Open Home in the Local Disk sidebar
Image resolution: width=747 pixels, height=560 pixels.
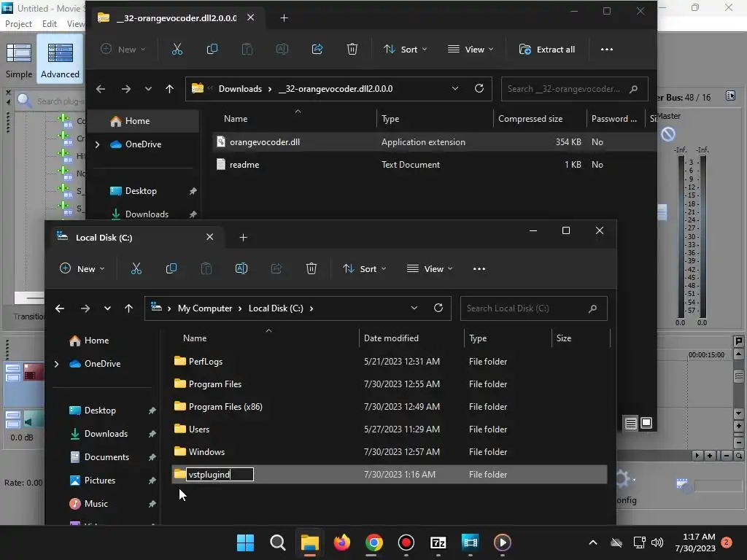tap(97, 341)
